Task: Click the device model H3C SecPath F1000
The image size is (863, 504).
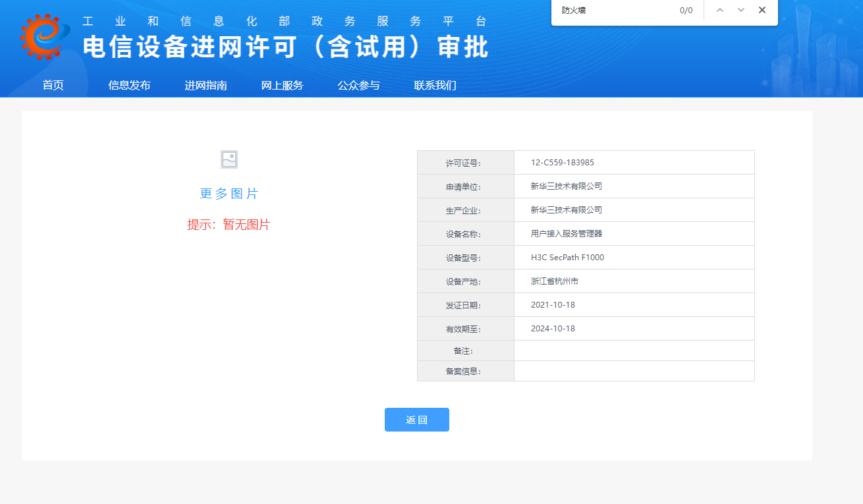Action: tap(567, 258)
